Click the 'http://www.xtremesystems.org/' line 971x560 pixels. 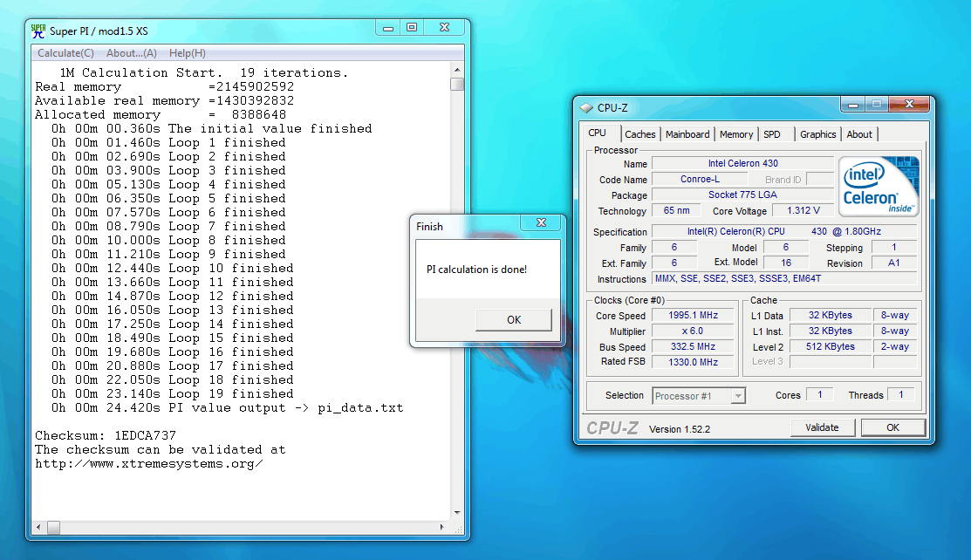(x=148, y=463)
